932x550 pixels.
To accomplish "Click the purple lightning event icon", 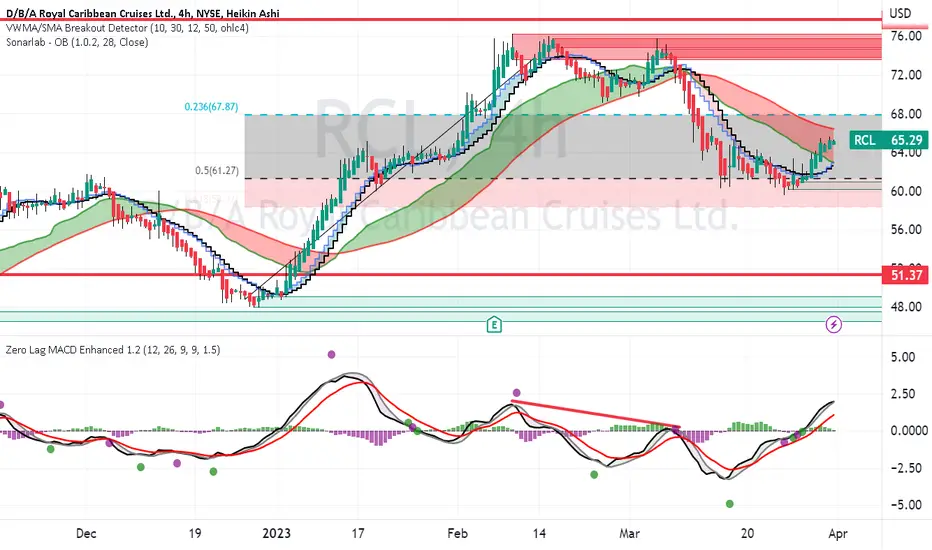I will pyautogui.click(x=834, y=325).
